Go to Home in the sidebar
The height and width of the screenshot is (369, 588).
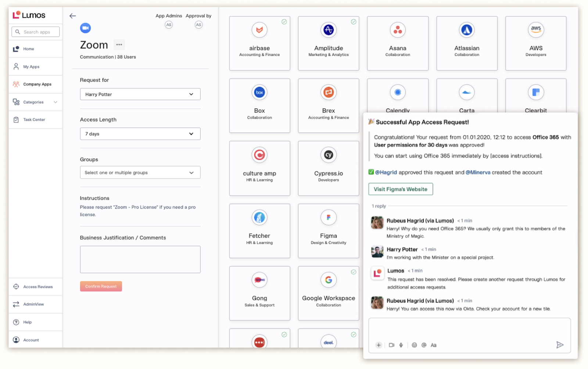[x=35, y=49]
